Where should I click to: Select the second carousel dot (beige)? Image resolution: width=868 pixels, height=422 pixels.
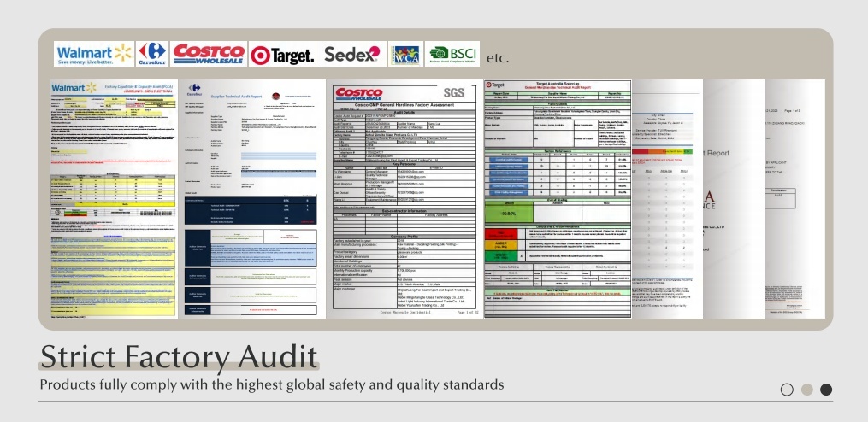click(807, 390)
